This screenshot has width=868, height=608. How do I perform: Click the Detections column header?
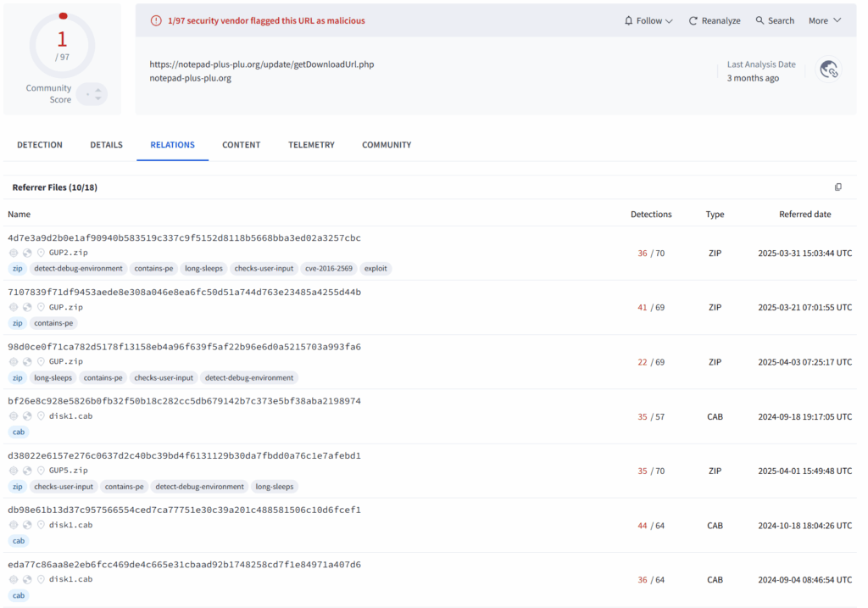click(651, 215)
